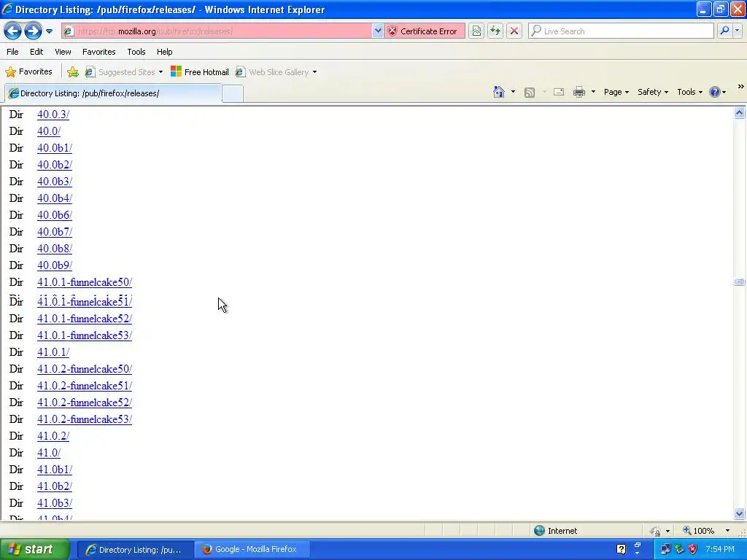Expand the Print options dropdown arrow
Screen dimensions: 747x560
(x=593, y=92)
